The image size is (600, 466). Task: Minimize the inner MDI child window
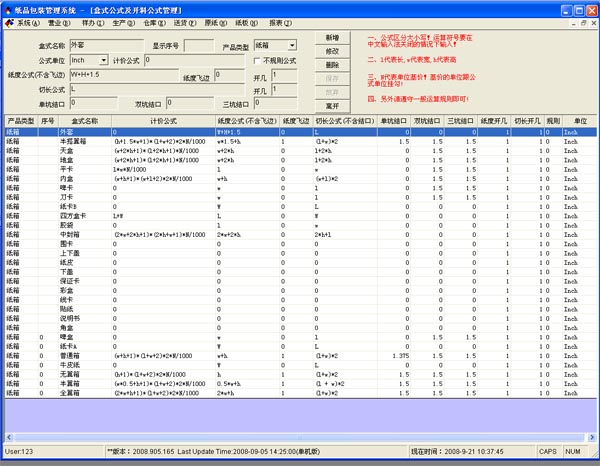[x=574, y=23]
